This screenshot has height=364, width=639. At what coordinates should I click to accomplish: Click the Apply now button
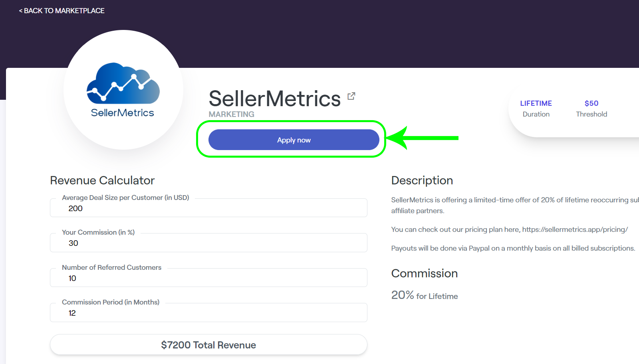pyautogui.click(x=294, y=140)
